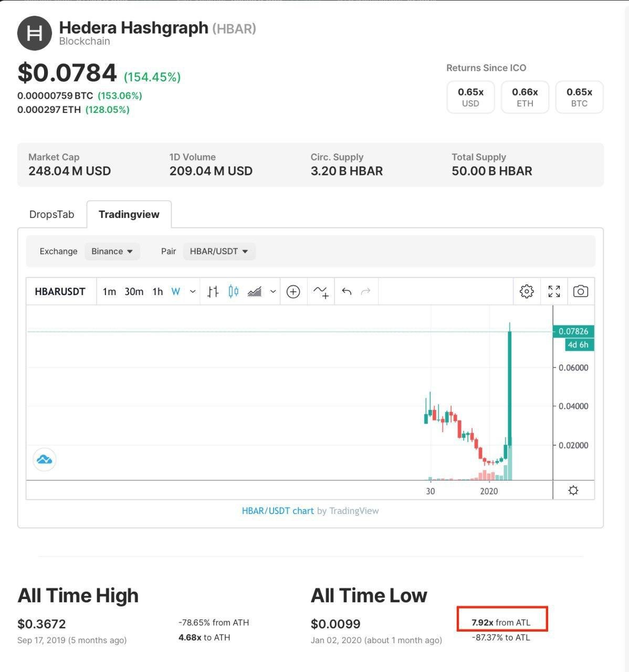629x672 pixels.
Task: Open the Binance exchange dropdown
Action: click(x=112, y=251)
